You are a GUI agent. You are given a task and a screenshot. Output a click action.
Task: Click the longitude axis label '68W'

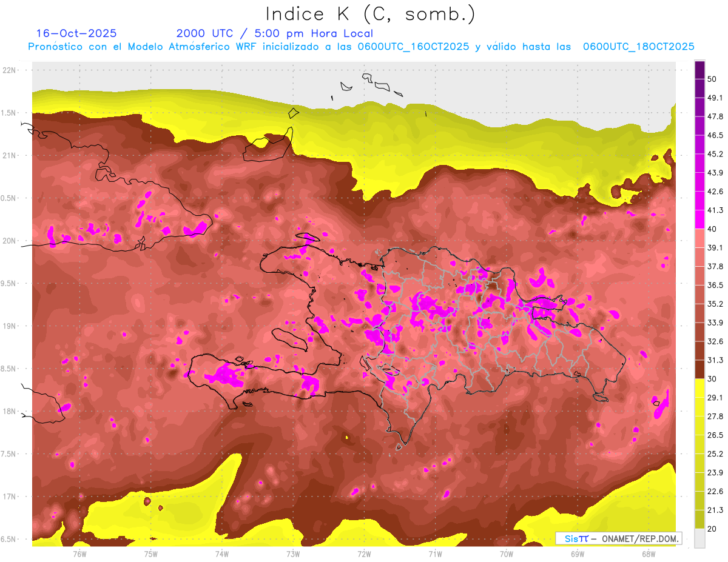(649, 554)
